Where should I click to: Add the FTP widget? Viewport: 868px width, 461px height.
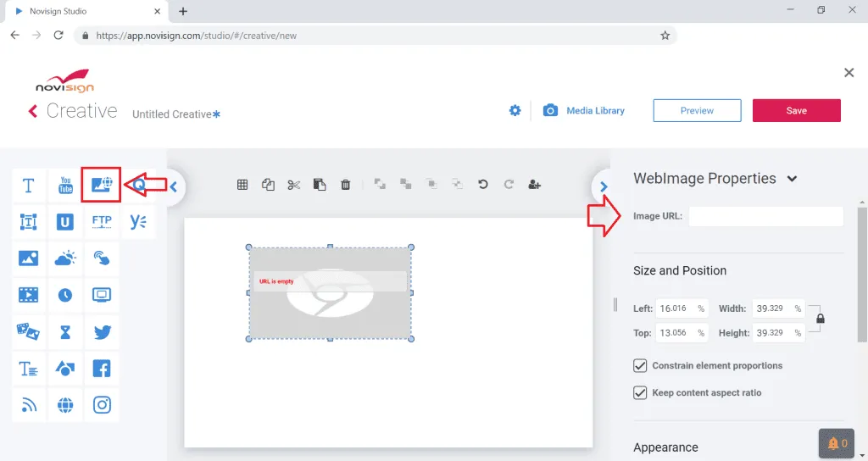[102, 222]
